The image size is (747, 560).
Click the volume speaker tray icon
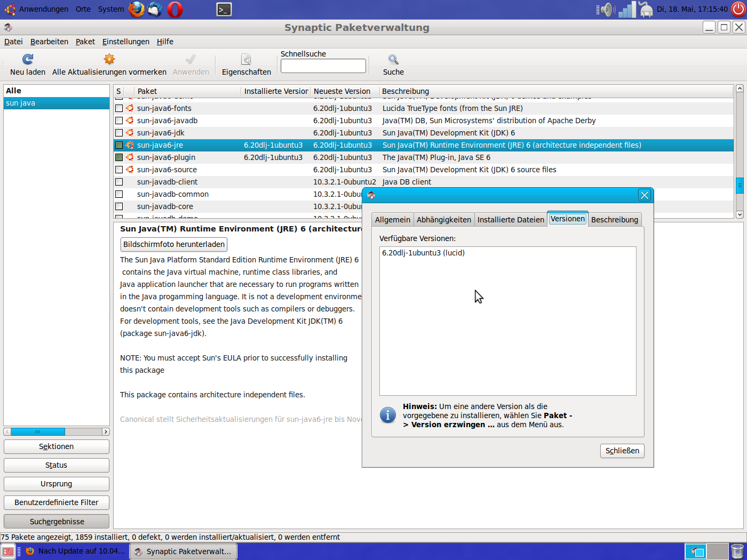[607, 9]
